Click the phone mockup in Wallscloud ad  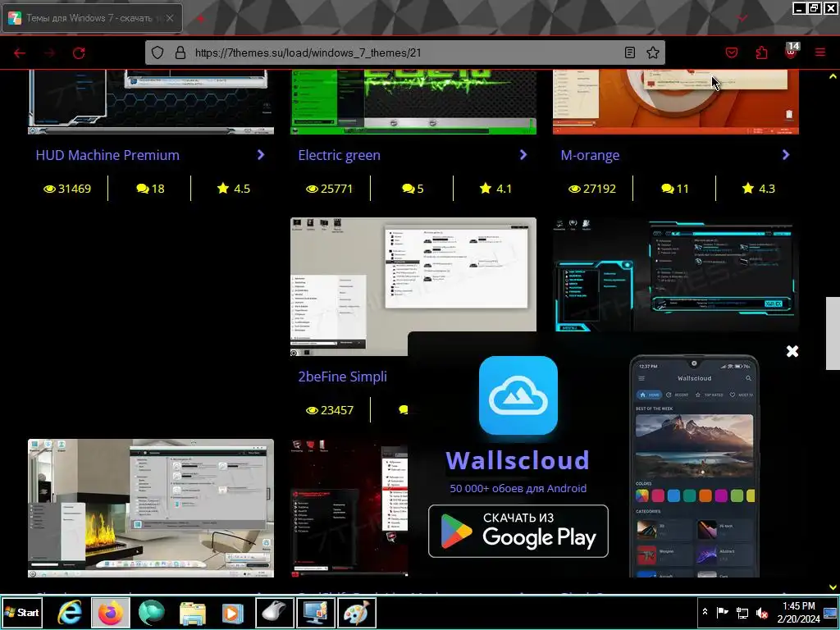(x=694, y=466)
